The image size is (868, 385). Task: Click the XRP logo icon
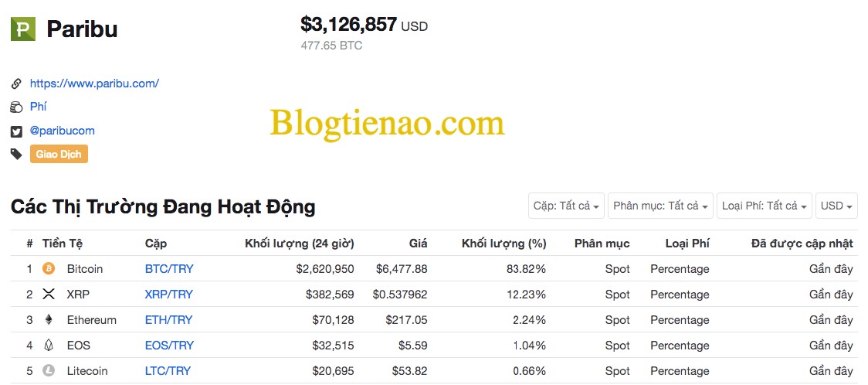(x=49, y=294)
